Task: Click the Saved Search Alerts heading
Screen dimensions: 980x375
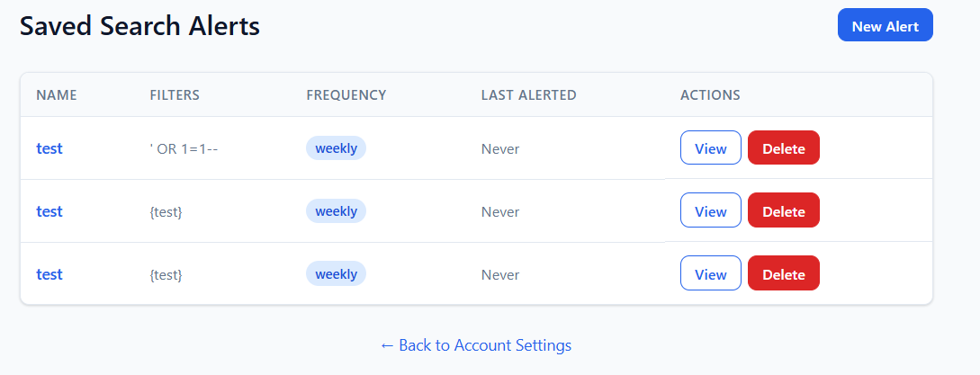Action: (x=139, y=26)
